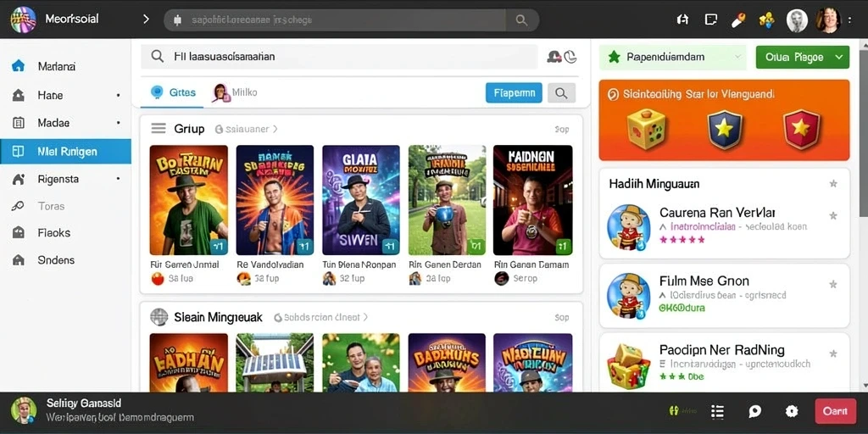Click the home icon beside Madanai
Image resolution: width=868 pixels, height=434 pixels.
click(x=19, y=66)
